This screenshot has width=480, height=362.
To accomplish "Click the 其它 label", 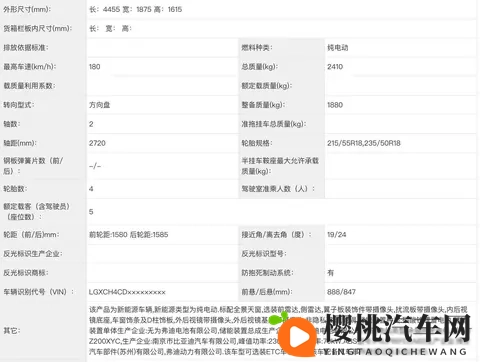I will pos(12,331).
